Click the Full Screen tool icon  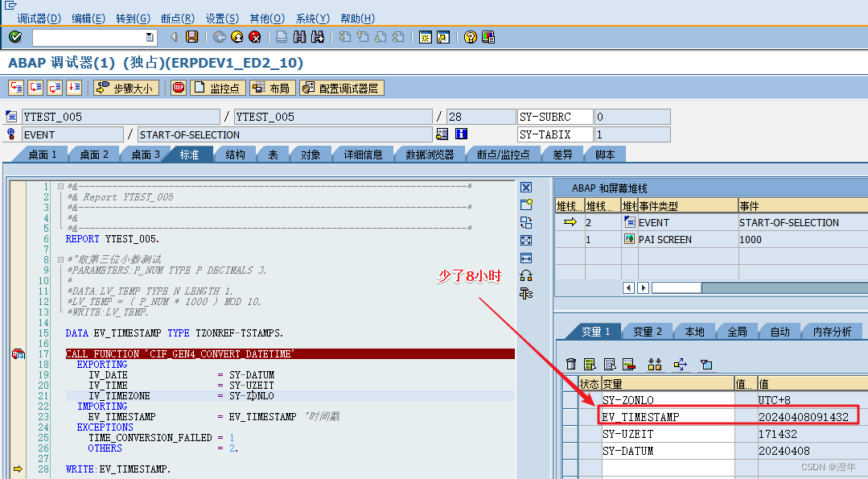click(x=526, y=241)
